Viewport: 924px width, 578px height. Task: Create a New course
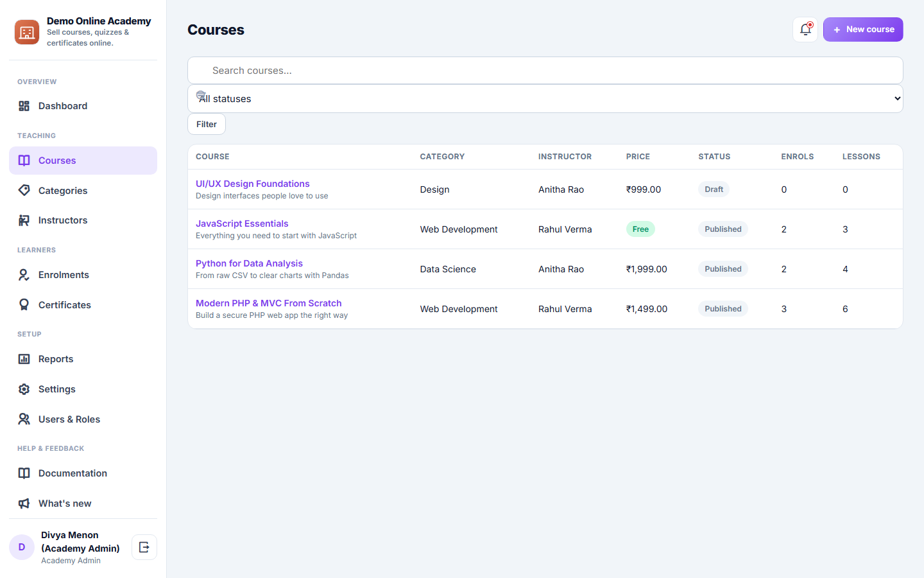pyautogui.click(x=863, y=30)
